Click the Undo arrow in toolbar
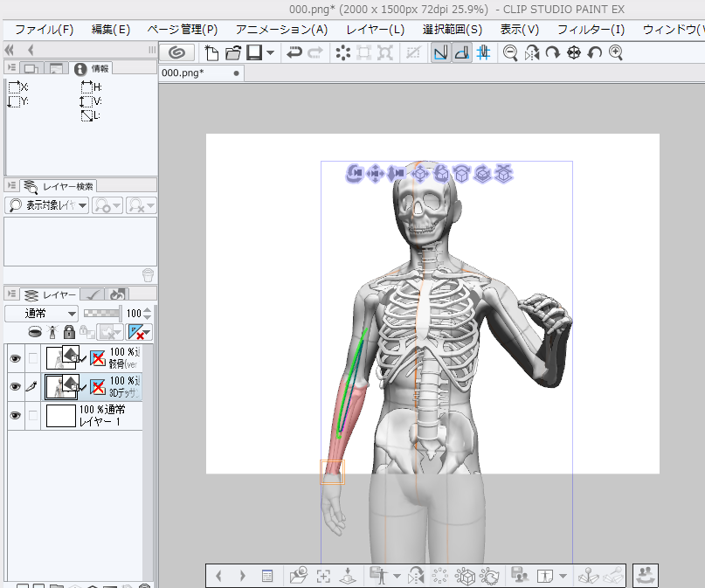The image size is (705, 588). (295, 52)
